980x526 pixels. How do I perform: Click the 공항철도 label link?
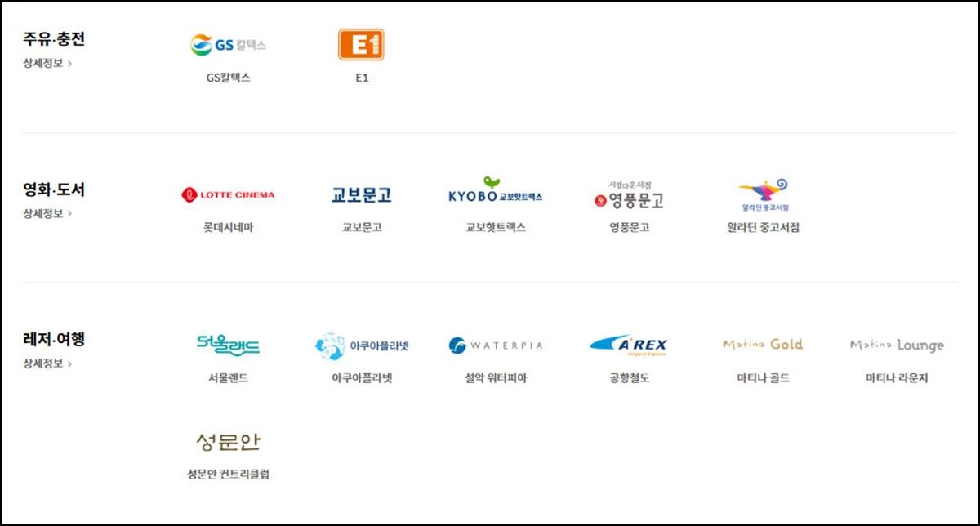point(629,377)
